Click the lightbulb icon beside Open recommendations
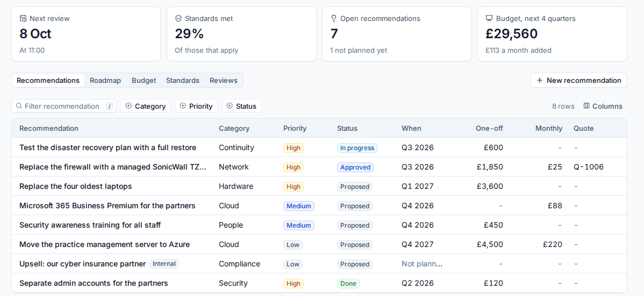 [333, 18]
